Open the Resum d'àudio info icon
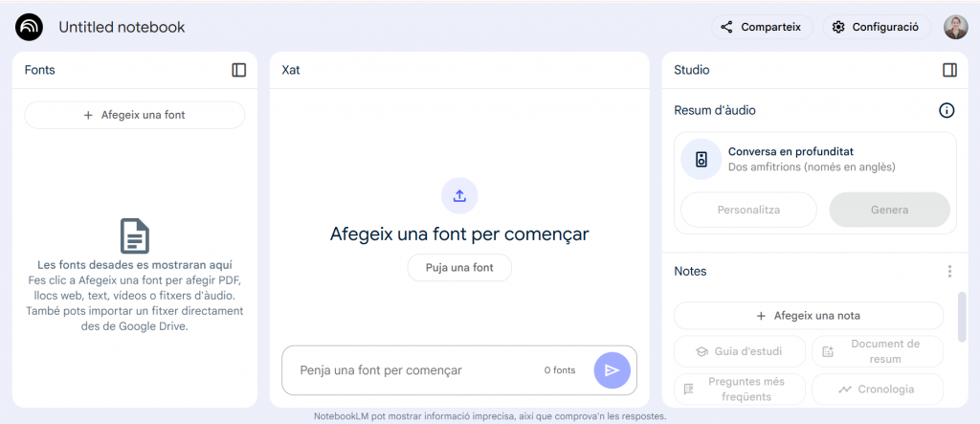Image resolution: width=980 pixels, height=424 pixels. pos(947,110)
